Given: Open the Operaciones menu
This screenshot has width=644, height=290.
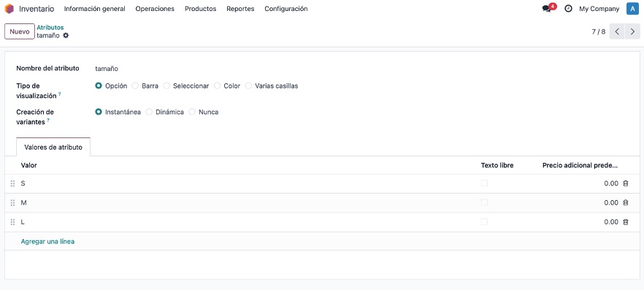Looking at the screenshot, I should pyautogui.click(x=155, y=9).
